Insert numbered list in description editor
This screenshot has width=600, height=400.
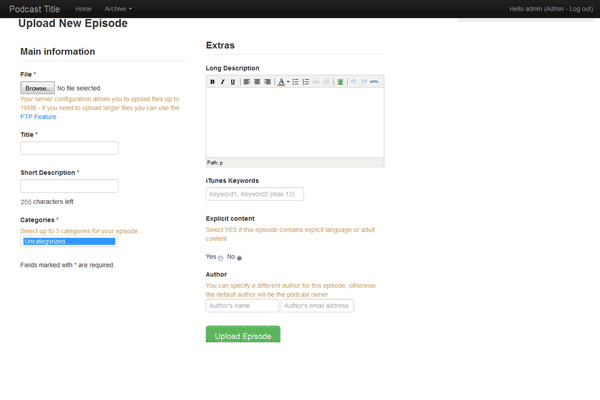click(306, 81)
